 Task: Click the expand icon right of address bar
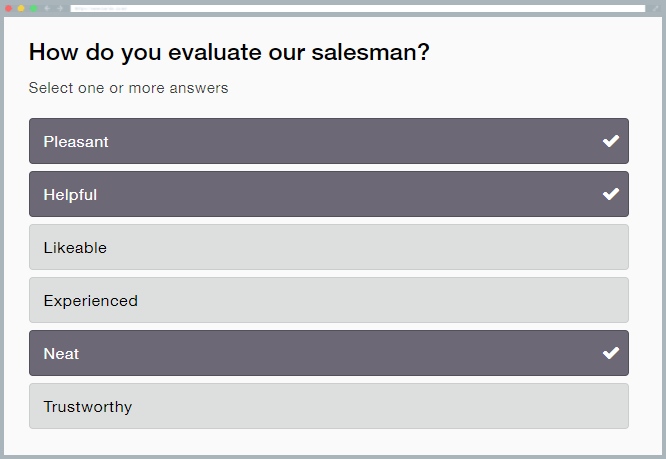(x=656, y=8)
